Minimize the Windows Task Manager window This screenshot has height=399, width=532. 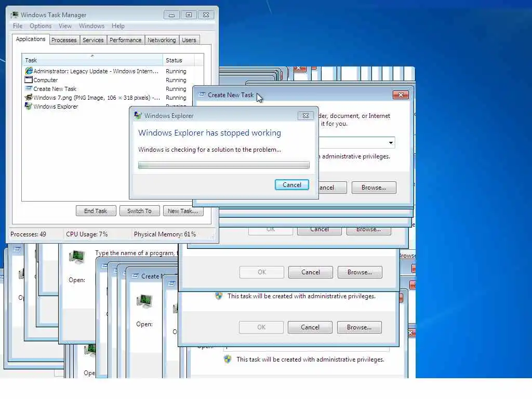(171, 15)
